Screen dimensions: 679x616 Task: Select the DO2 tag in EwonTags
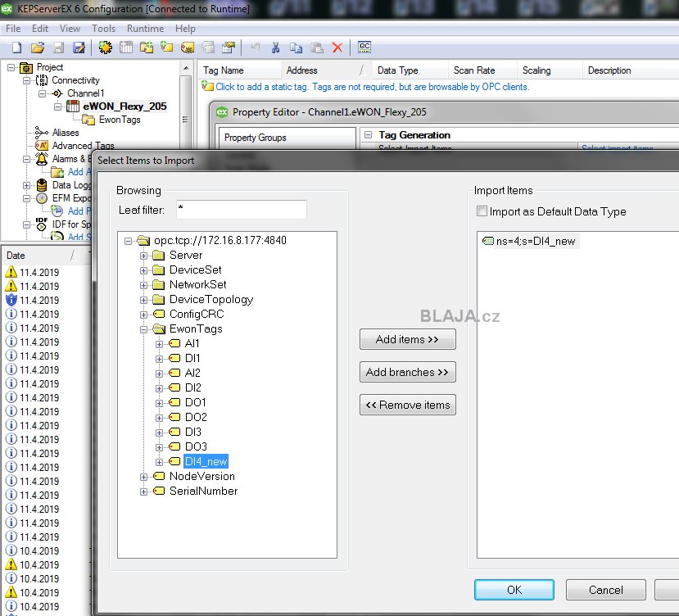pos(197,417)
